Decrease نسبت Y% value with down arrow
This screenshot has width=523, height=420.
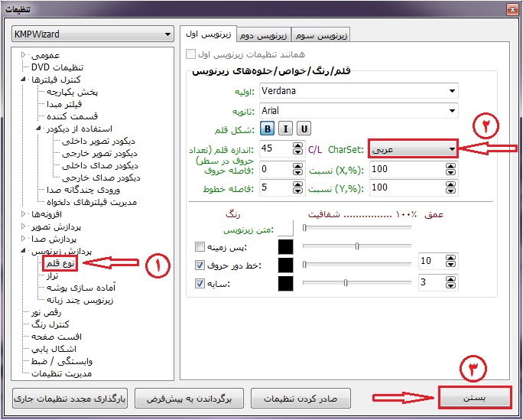[x=450, y=190]
